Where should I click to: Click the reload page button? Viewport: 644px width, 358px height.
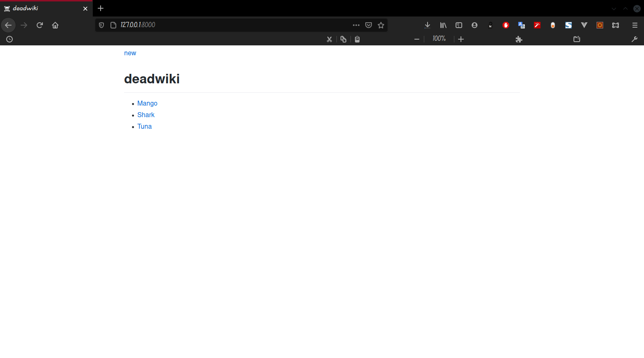[x=40, y=25]
